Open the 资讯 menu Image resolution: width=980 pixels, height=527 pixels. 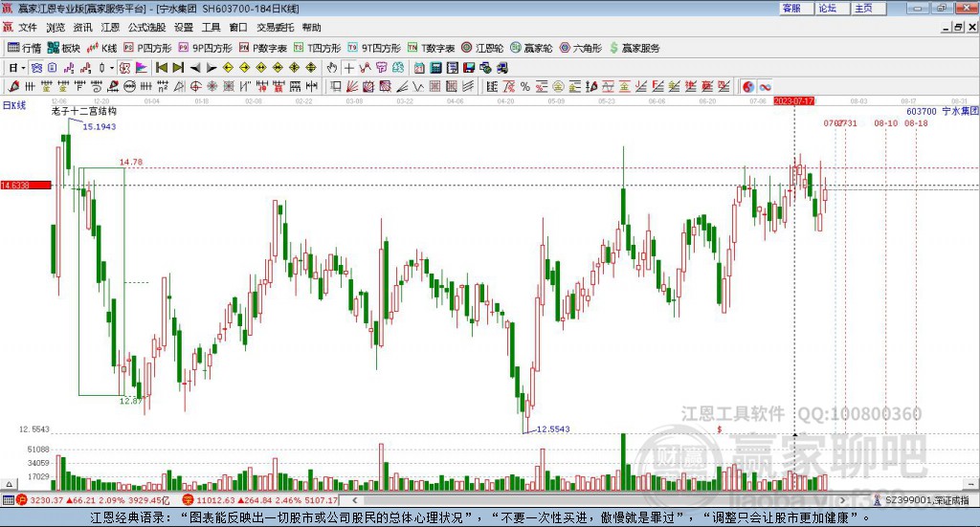[82, 28]
